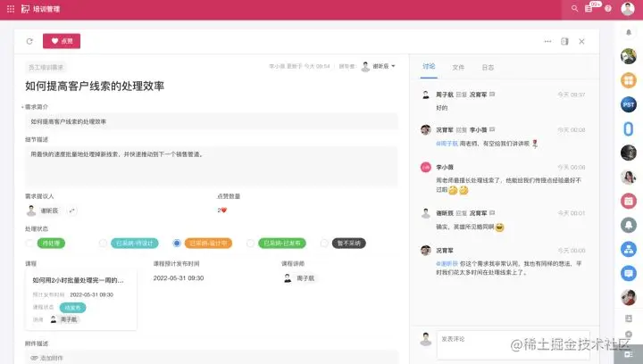Viewport: 643px width, 364px height.
Task: Click the 待发布 status tag in course card
Action: 72,308
